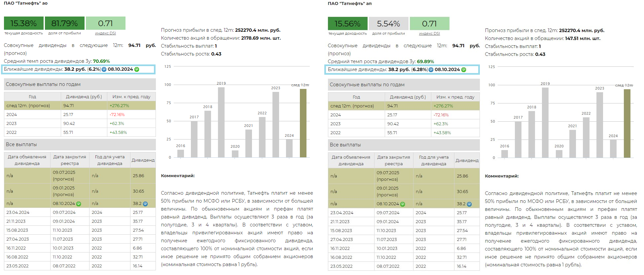Click blue icon beside 6.28% in ап panel
This screenshot has height=275, width=644.
pyautogui.click(x=431, y=70)
